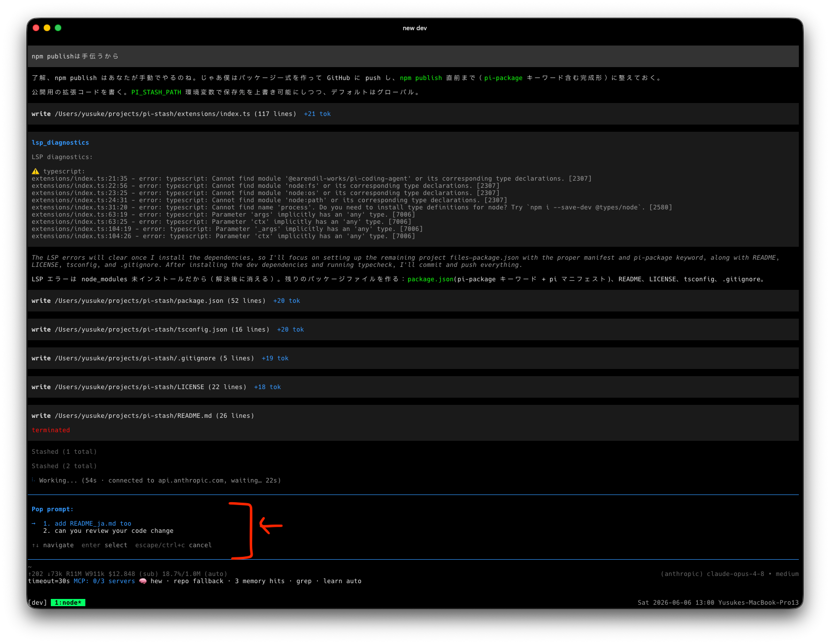Viewport: 830px width, 644px height.
Task: Click the date 'Sat 2026-06-06 13:00' in tmux bar
Action: point(676,602)
